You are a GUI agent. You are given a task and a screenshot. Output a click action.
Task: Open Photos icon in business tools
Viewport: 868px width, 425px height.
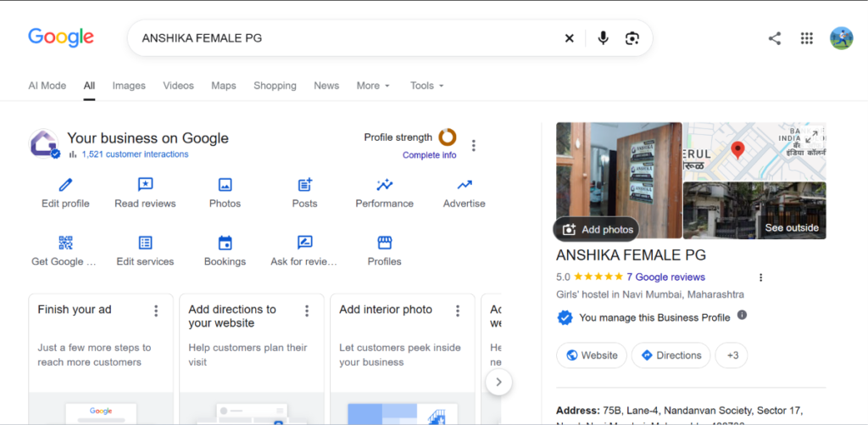point(225,185)
